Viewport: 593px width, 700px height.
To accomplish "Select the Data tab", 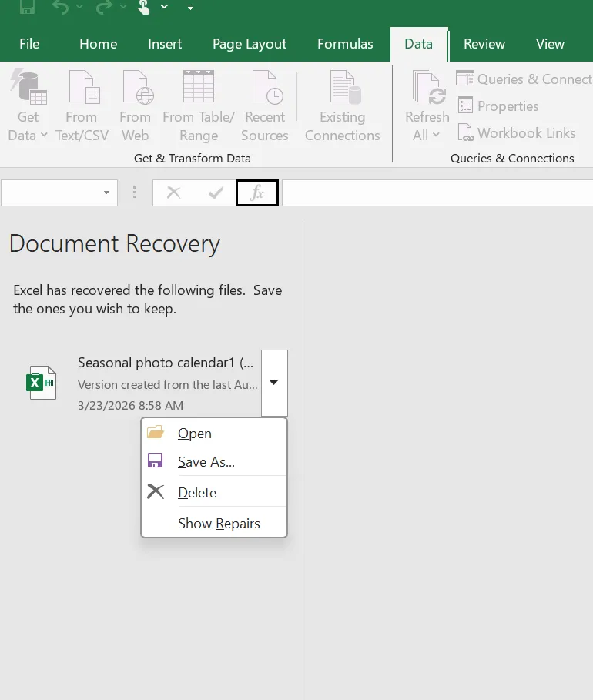I will point(418,44).
